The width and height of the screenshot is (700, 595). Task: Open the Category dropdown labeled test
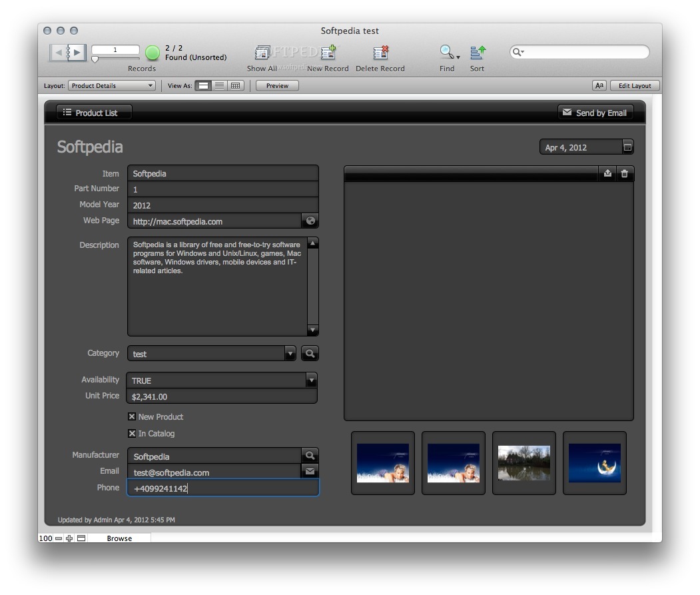point(290,353)
